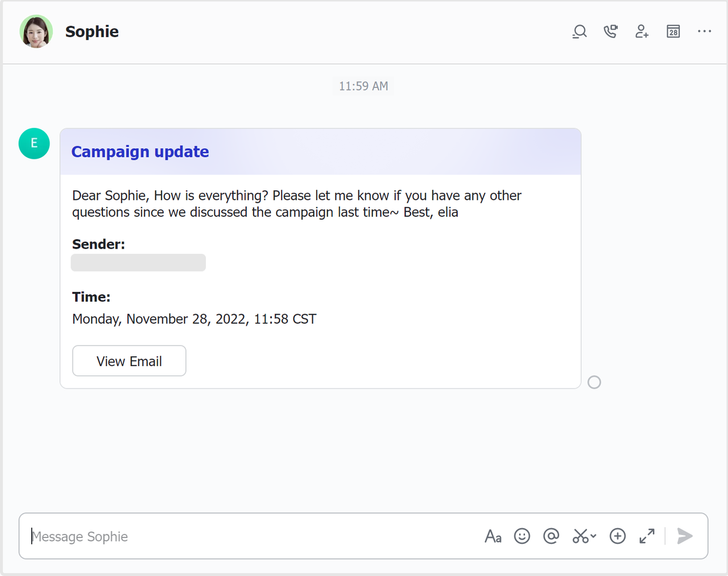
Task: Expand the message editor to full size
Action: coord(647,536)
